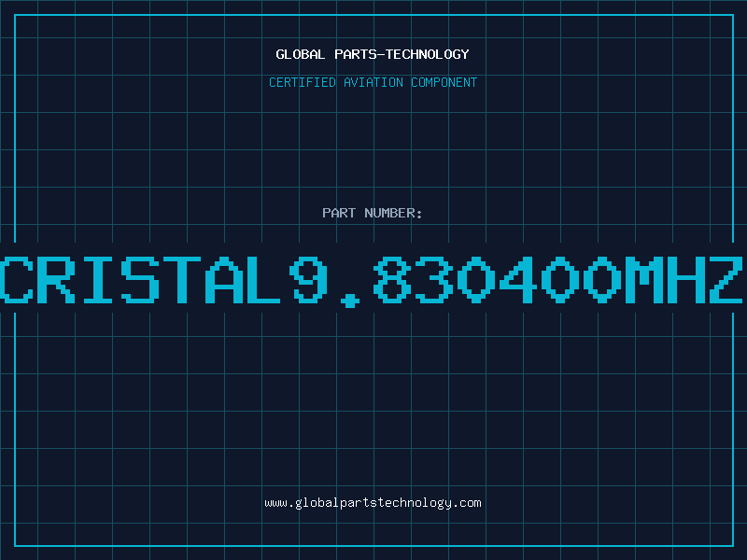
Task: Click the PART NUMBER: label
Action: pyautogui.click(x=373, y=213)
